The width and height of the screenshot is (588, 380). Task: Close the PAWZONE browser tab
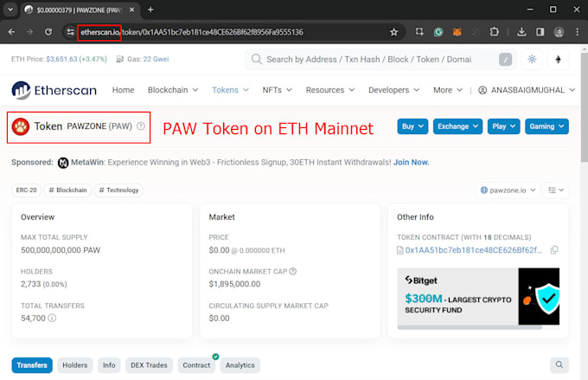[131, 10]
